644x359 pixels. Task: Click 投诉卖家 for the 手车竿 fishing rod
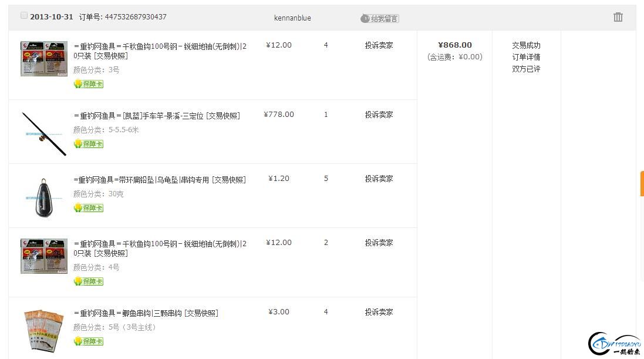tap(379, 115)
